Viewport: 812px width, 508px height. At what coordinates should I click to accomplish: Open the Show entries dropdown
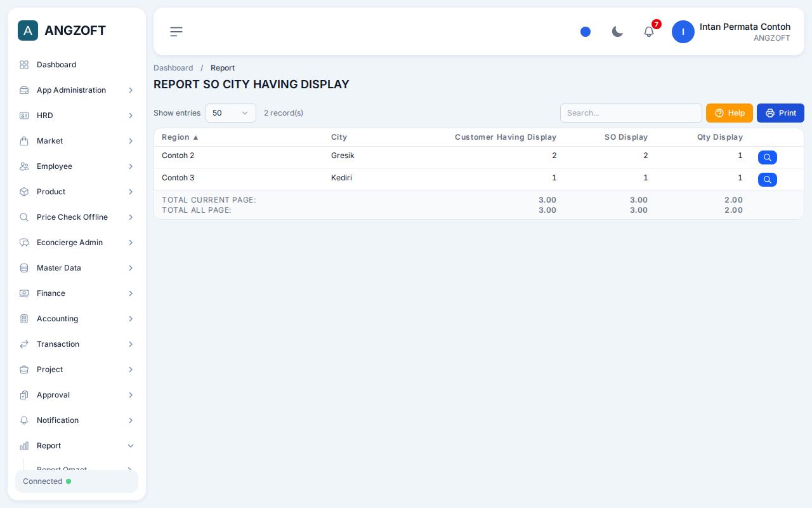pyautogui.click(x=231, y=113)
